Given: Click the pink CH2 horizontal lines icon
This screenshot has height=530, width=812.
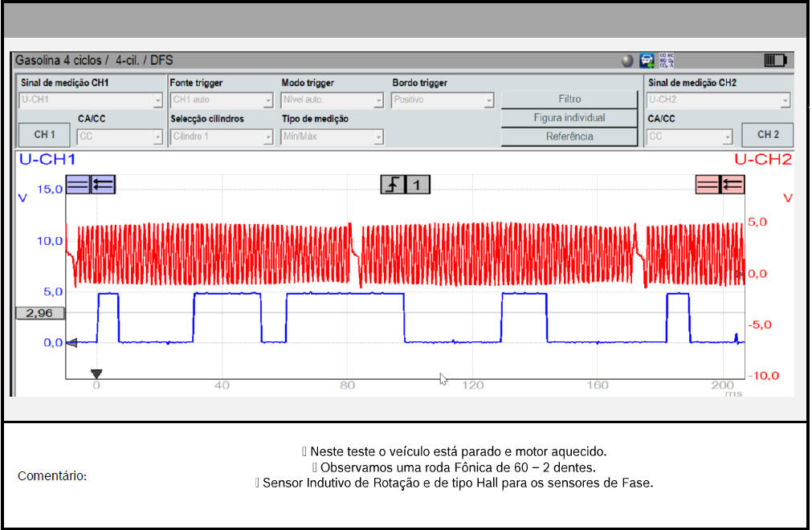Looking at the screenshot, I should (x=708, y=185).
